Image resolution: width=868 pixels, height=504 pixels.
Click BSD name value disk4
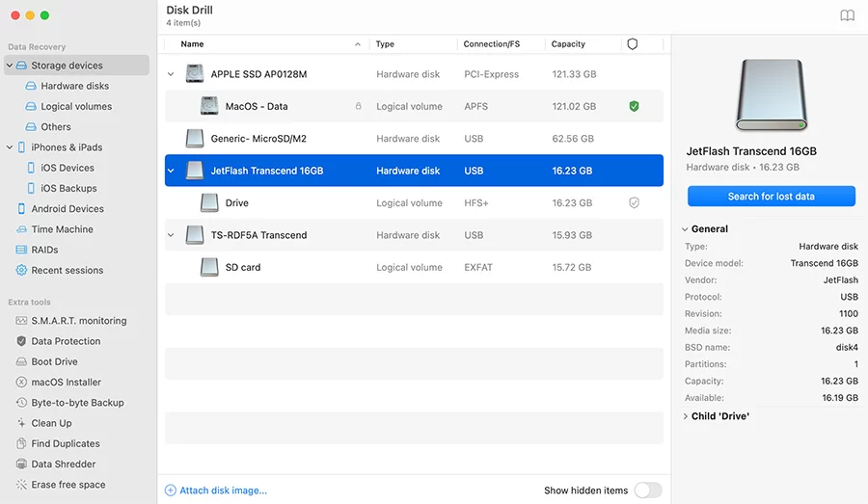(847, 348)
